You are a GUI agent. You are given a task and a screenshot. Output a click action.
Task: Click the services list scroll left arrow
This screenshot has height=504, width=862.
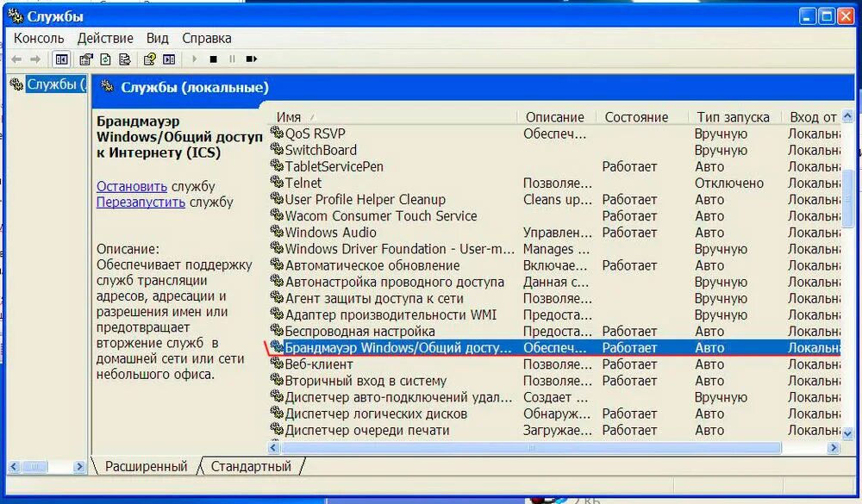click(x=274, y=448)
